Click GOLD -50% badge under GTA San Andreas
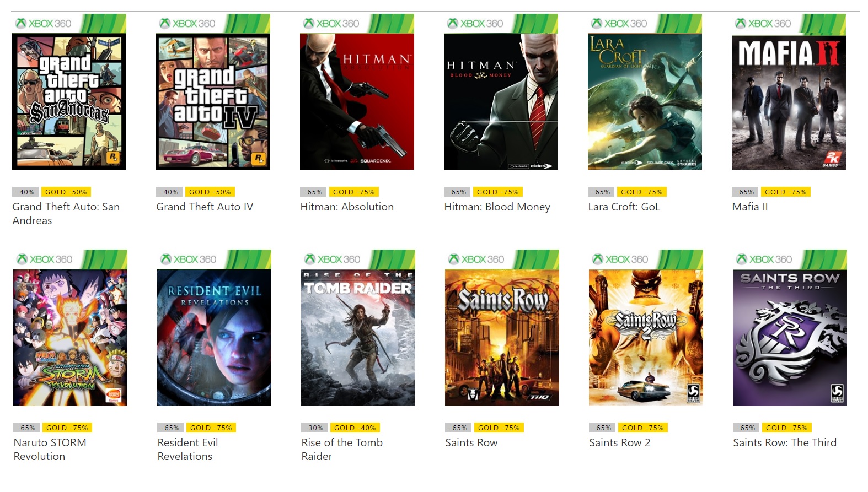The image size is (868, 492). (x=66, y=192)
